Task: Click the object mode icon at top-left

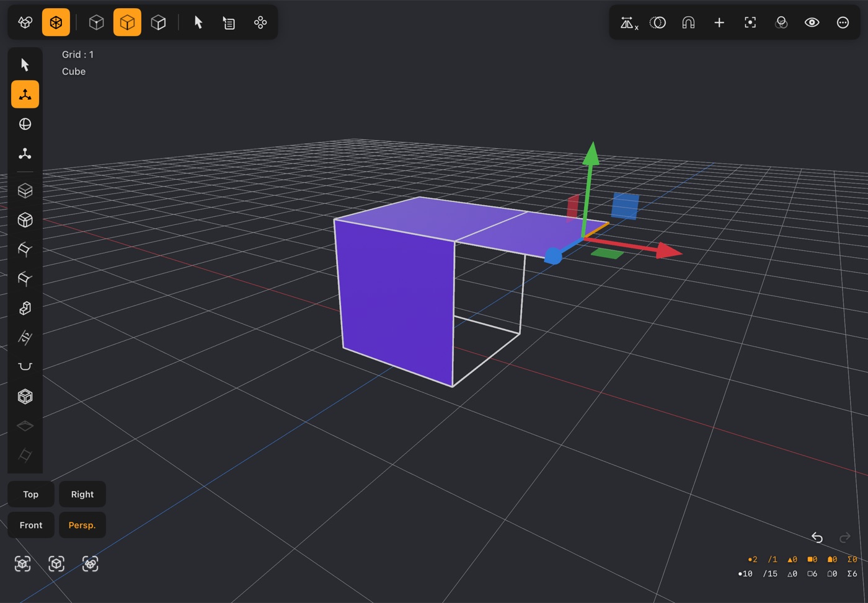Action: click(x=25, y=22)
